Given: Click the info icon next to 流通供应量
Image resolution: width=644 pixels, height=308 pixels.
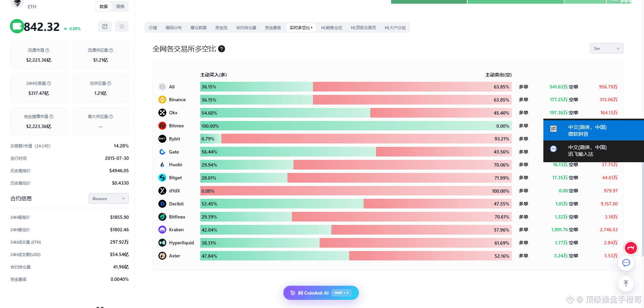Looking at the screenshot, I should tap(111, 50).
